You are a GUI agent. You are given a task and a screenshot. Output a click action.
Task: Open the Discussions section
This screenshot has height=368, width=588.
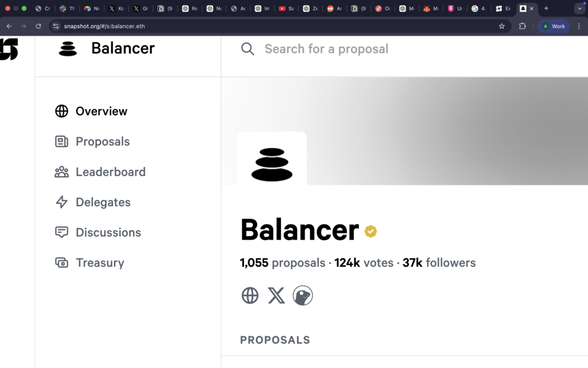coord(108,232)
